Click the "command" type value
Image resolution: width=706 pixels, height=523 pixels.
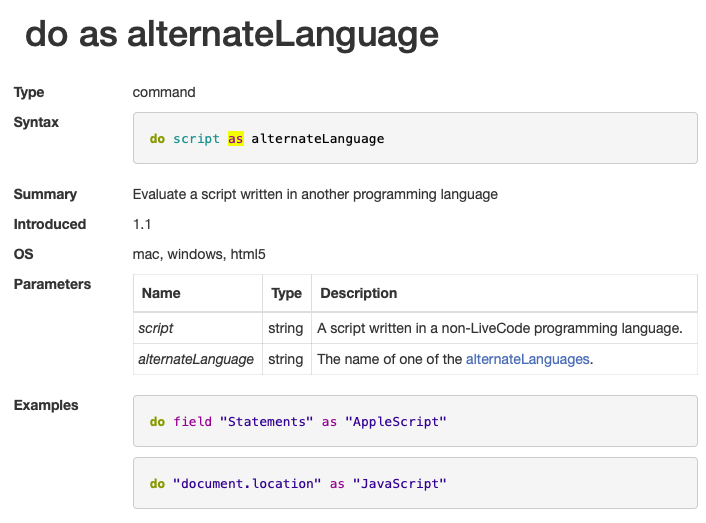click(x=164, y=92)
